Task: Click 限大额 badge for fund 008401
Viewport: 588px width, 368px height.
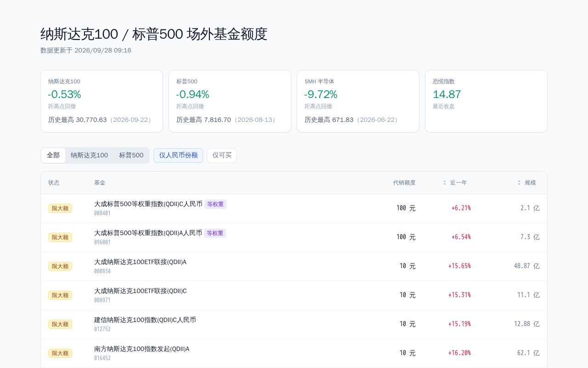Action: click(x=60, y=208)
